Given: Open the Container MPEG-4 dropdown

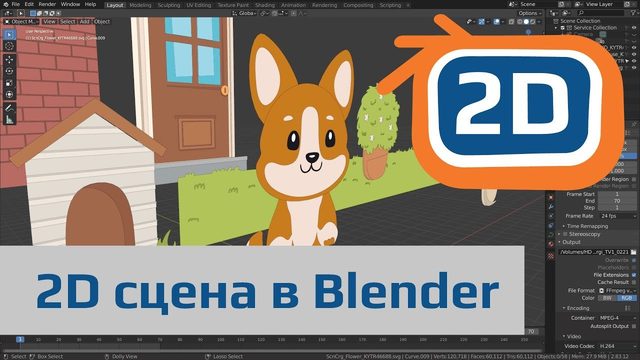Looking at the screenshot, I should pos(617,318).
